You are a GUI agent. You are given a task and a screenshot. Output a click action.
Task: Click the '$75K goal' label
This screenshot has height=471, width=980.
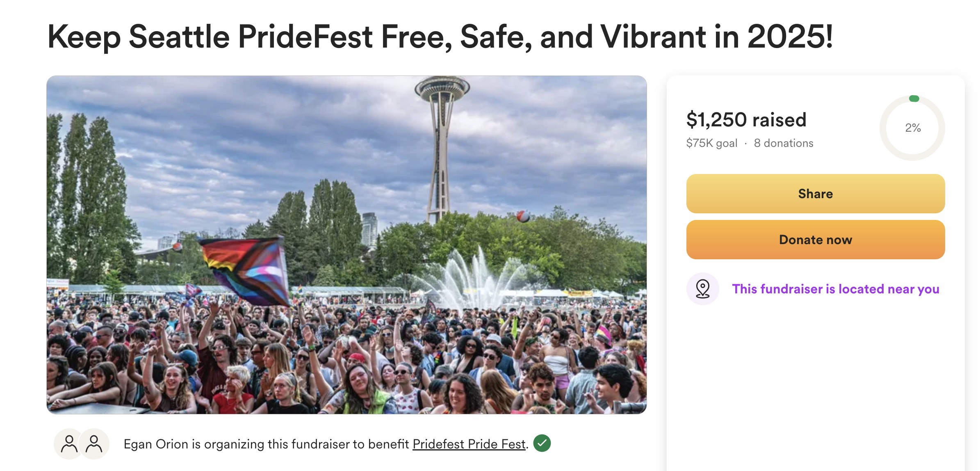[x=712, y=143]
